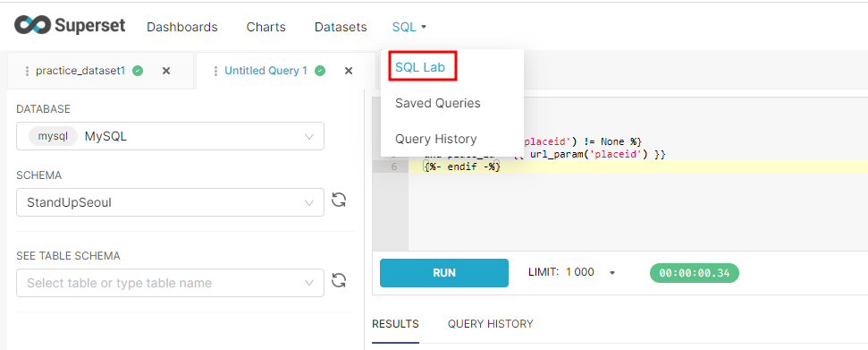This screenshot has width=868, height=350.
Task: Click Untitled Query 1 green status icon
Action: click(x=319, y=71)
